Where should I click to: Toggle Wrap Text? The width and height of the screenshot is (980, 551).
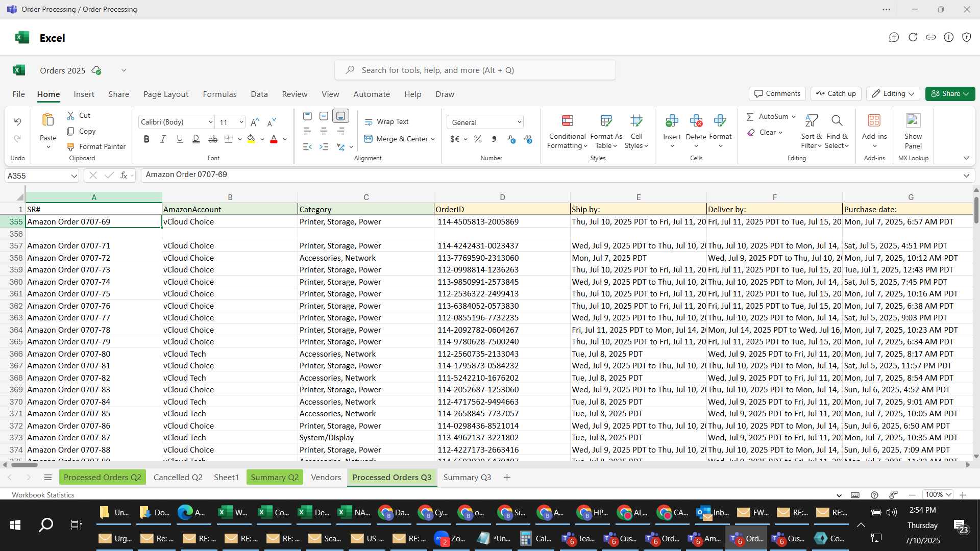[386, 122]
